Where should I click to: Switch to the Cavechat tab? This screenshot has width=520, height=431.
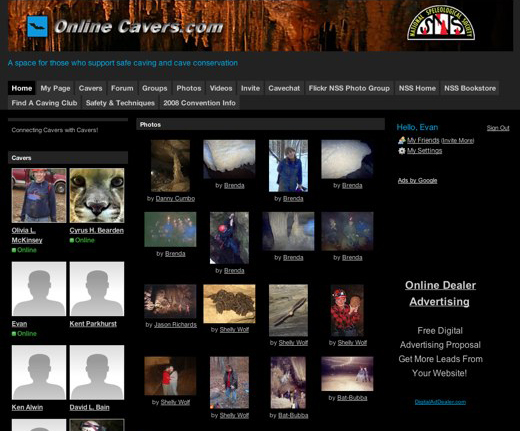pyautogui.click(x=284, y=88)
